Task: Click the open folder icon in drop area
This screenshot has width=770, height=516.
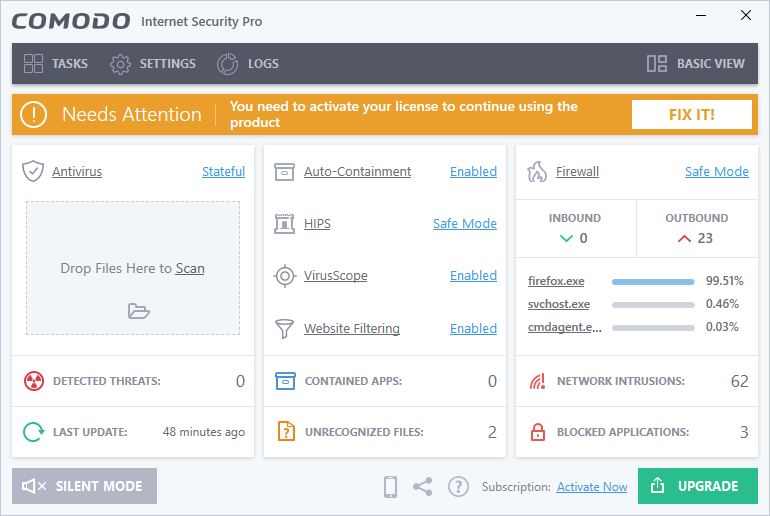Action: coord(138,311)
